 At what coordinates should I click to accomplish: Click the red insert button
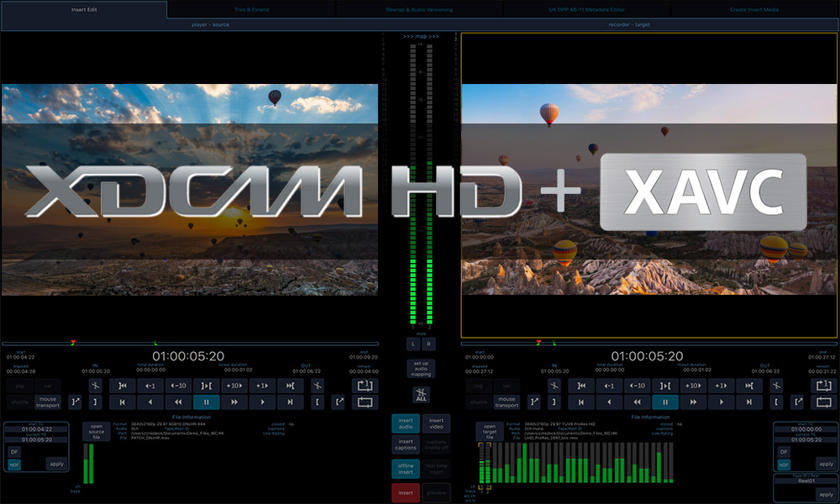[x=406, y=493]
